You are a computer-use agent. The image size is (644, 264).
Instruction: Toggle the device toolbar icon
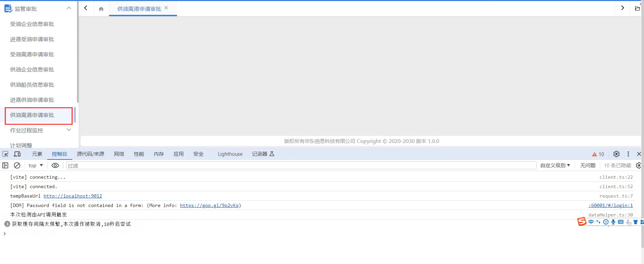pyautogui.click(x=17, y=154)
